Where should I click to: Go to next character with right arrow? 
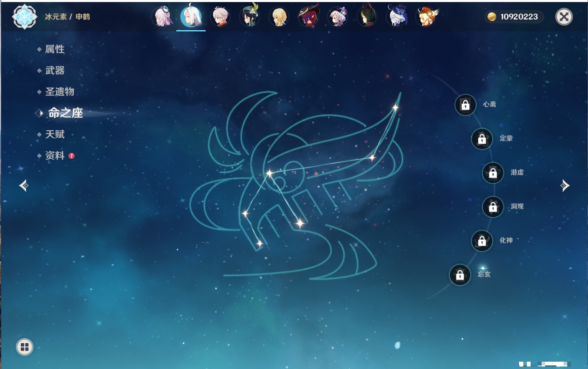[564, 186]
